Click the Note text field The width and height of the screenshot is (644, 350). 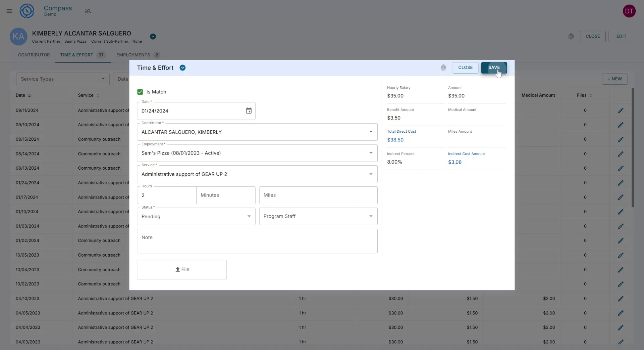tap(257, 241)
